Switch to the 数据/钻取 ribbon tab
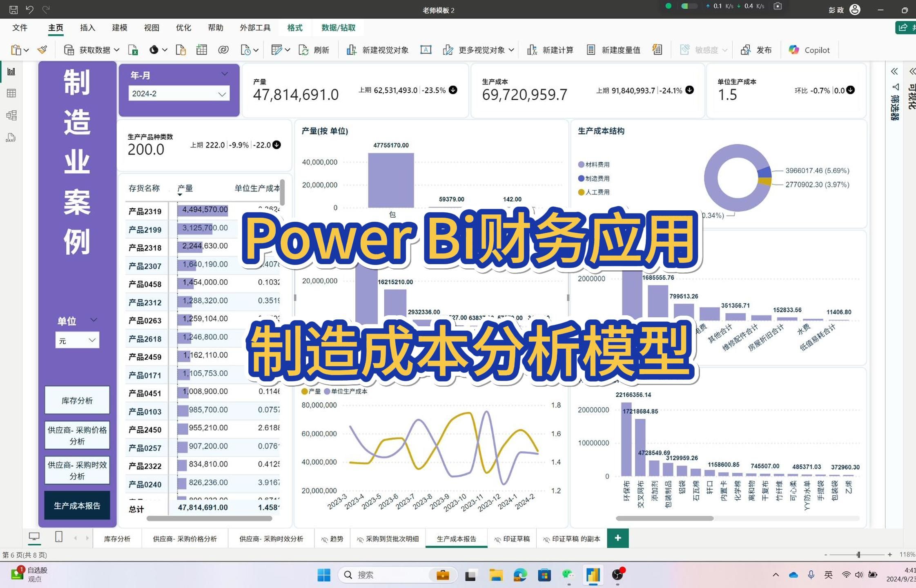Viewport: 916px width, 588px height. tap(338, 28)
